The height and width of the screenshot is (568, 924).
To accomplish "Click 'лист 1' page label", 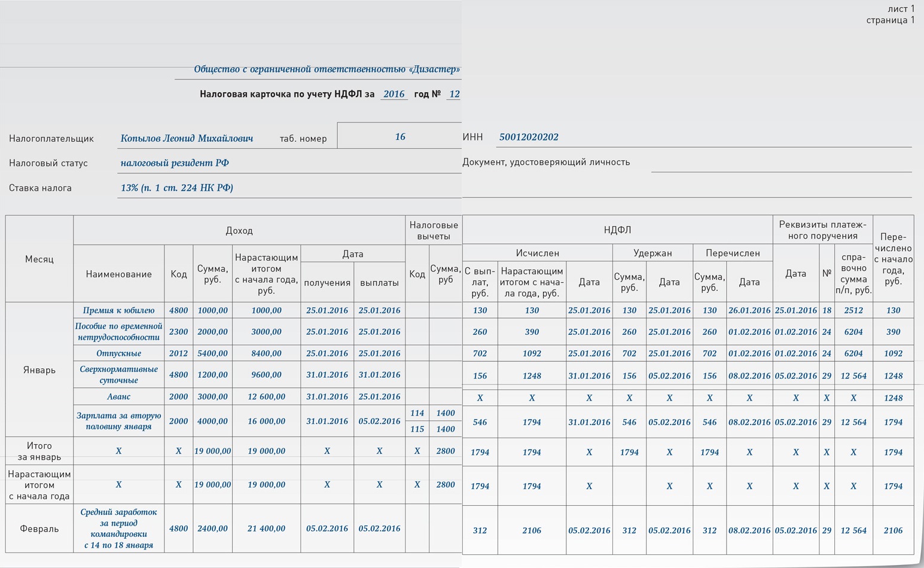I will (x=901, y=9).
